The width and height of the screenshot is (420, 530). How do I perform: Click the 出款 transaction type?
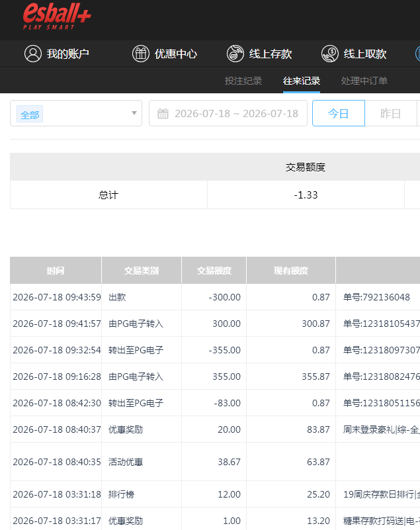(117, 297)
